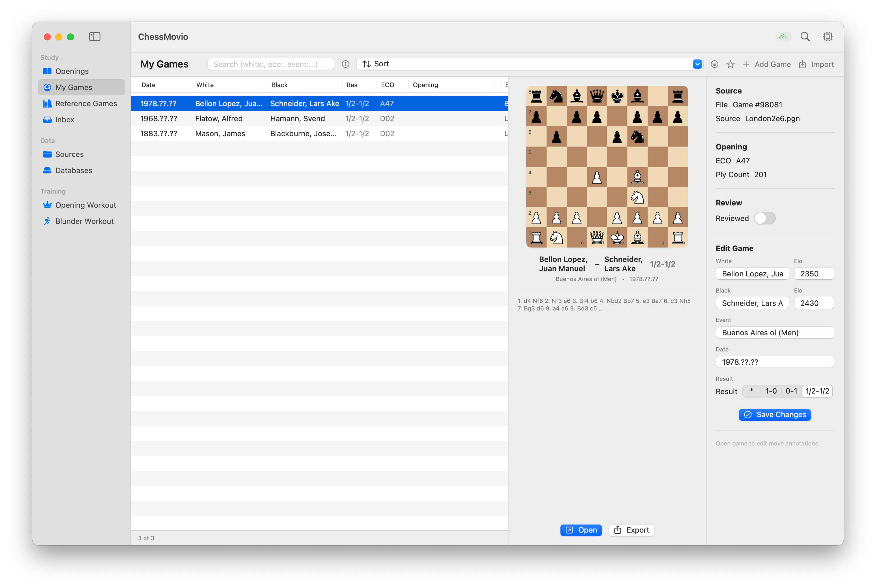Click the engine chip icon in the toolbar
The height and width of the screenshot is (588, 876).
point(827,37)
